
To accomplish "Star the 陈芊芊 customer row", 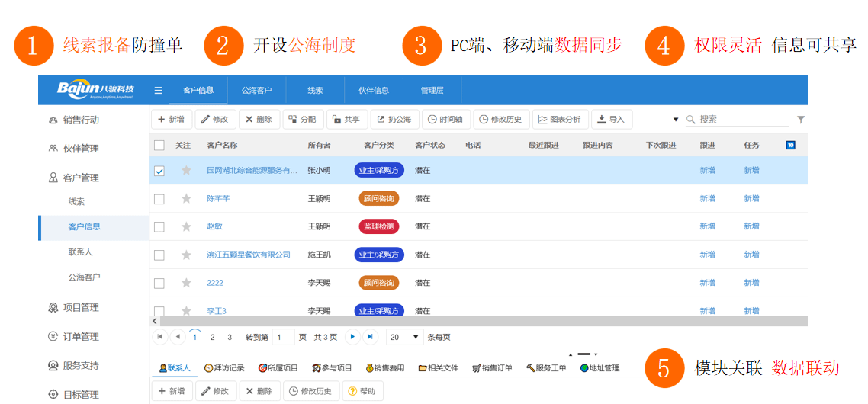I will pos(186,199).
